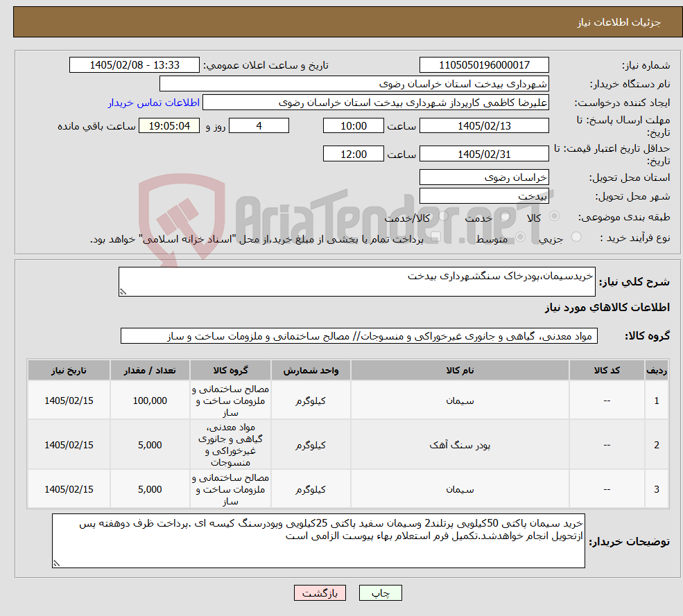Click سیمان product name in row 1

click(x=460, y=401)
